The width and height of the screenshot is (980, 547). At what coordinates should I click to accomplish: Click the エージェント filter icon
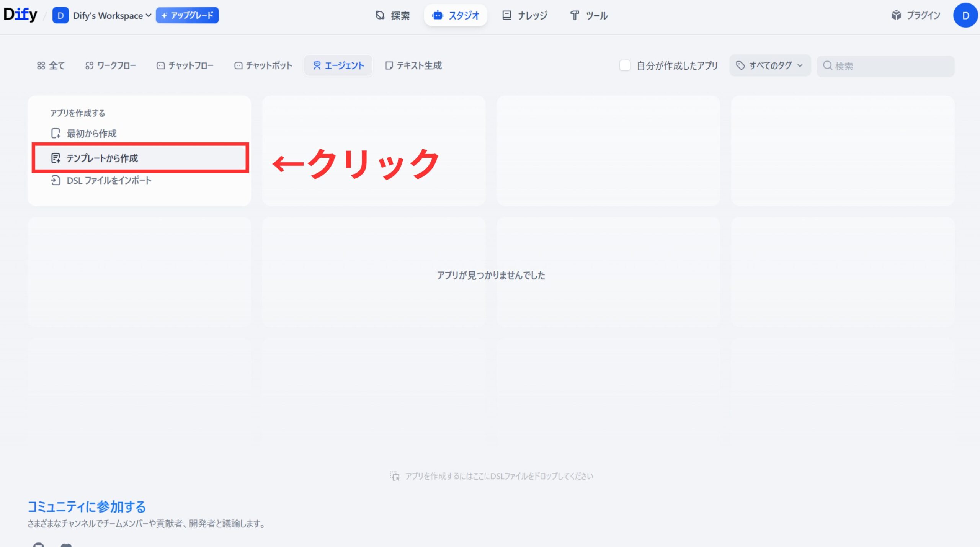point(317,65)
